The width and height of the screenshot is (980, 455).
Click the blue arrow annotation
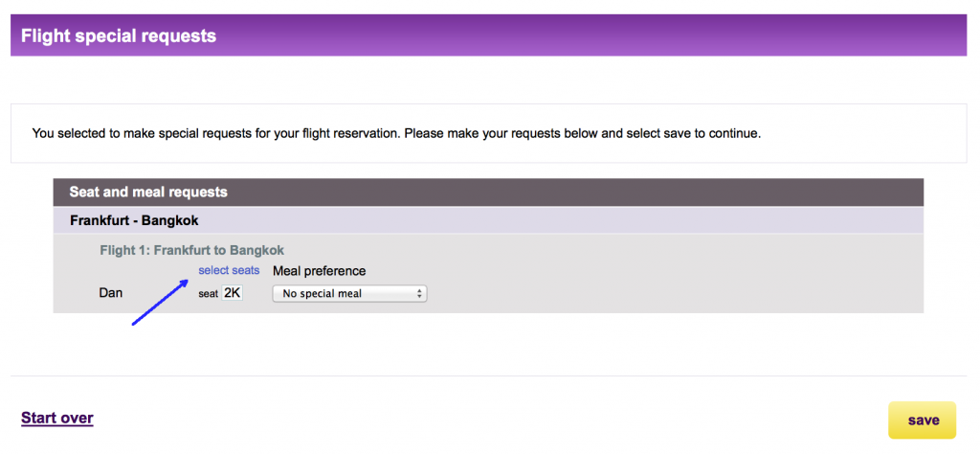pyautogui.click(x=160, y=303)
